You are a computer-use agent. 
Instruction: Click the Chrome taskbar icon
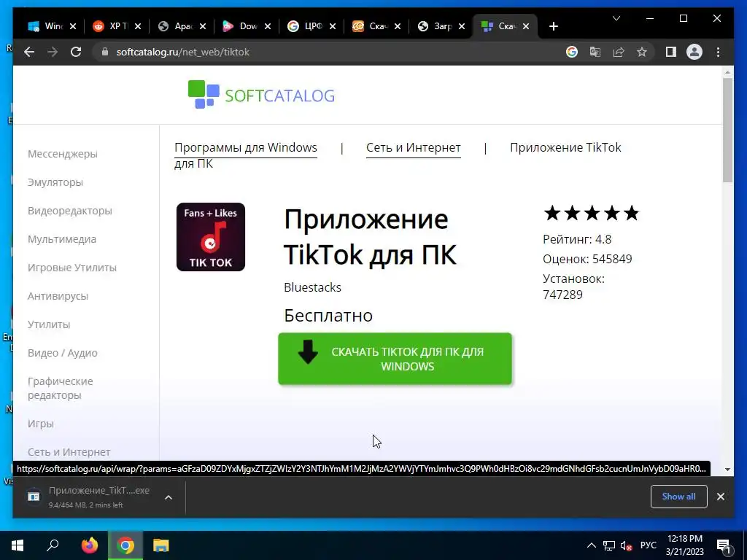coord(125,545)
